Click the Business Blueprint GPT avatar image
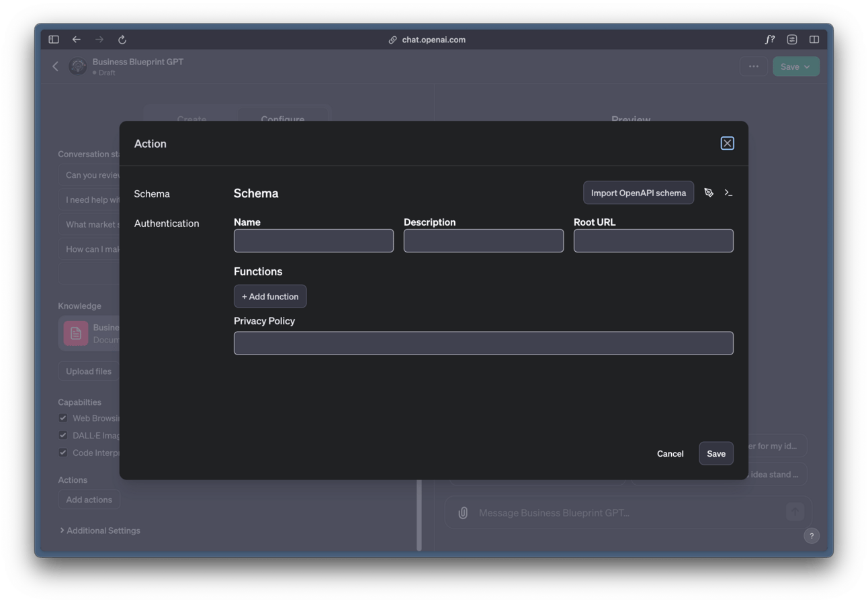 78,66
